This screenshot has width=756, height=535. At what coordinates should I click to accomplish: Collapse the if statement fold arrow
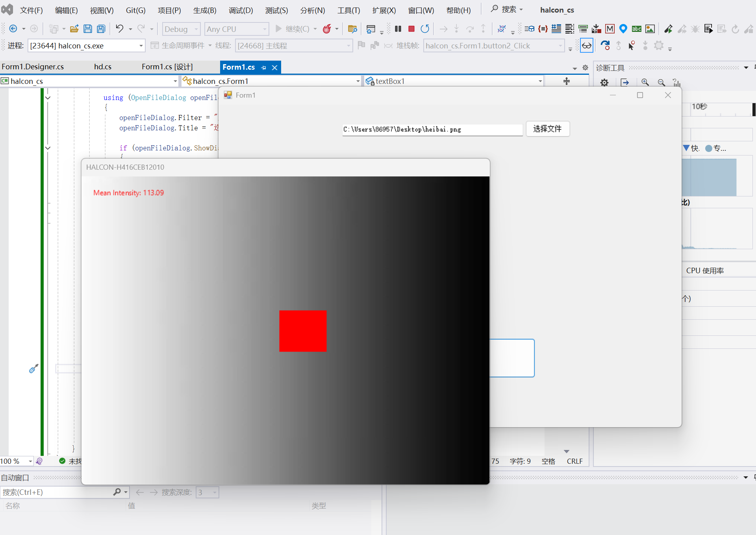tap(48, 148)
